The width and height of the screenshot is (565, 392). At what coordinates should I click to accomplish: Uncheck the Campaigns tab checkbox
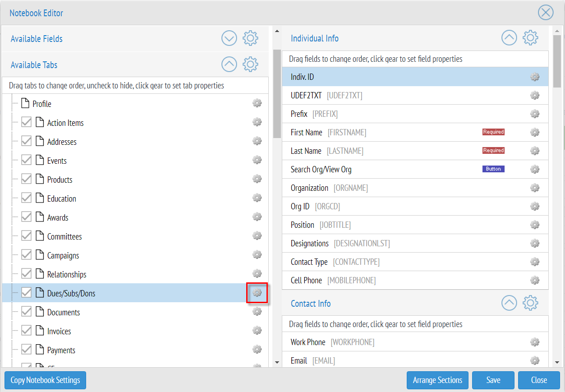tap(27, 255)
